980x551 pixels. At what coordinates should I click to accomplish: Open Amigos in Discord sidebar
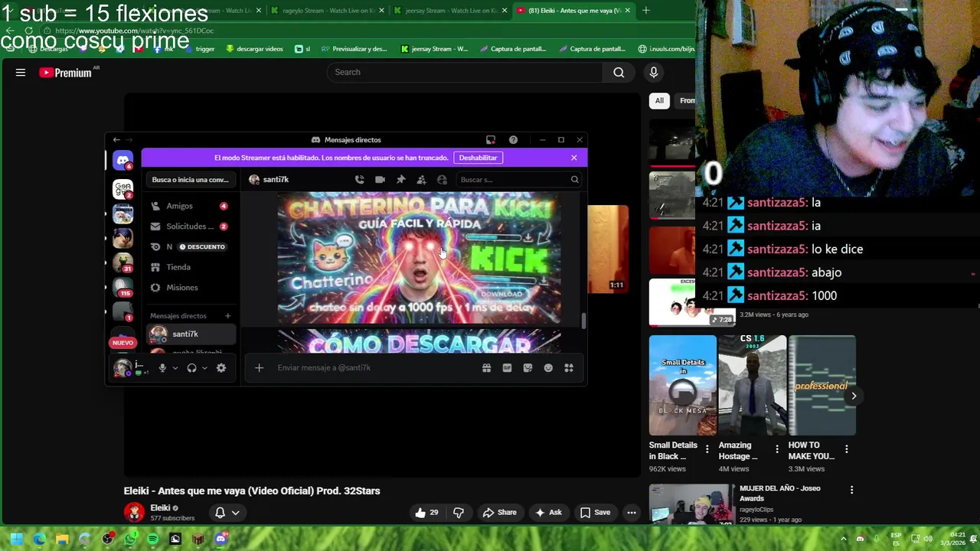pyautogui.click(x=190, y=206)
